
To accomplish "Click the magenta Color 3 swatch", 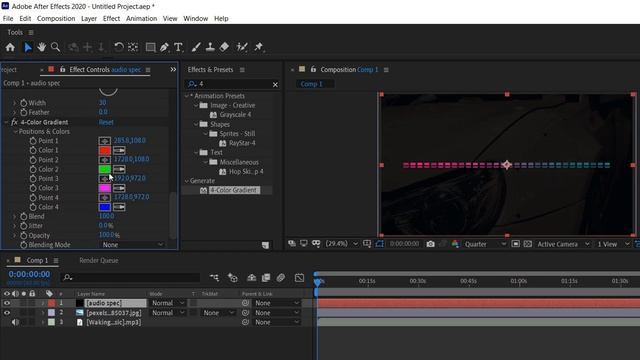I will click(x=104, y=188).
